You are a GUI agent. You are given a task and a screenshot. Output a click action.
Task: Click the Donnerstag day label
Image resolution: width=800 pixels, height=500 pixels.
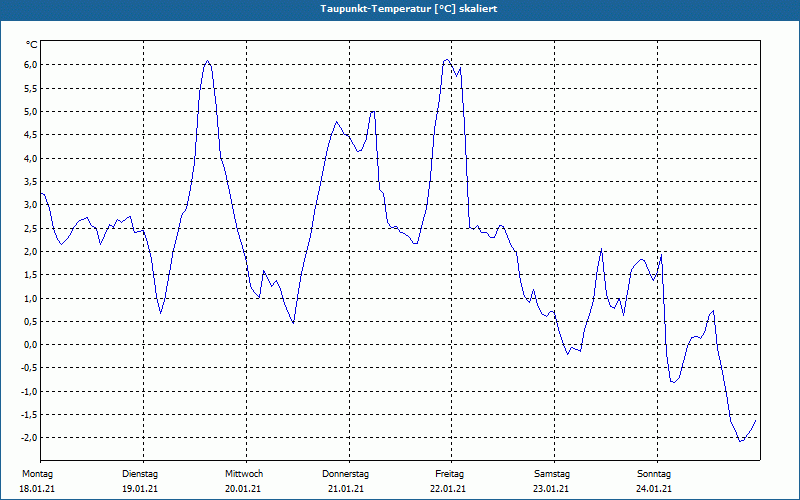click(345, 474)
